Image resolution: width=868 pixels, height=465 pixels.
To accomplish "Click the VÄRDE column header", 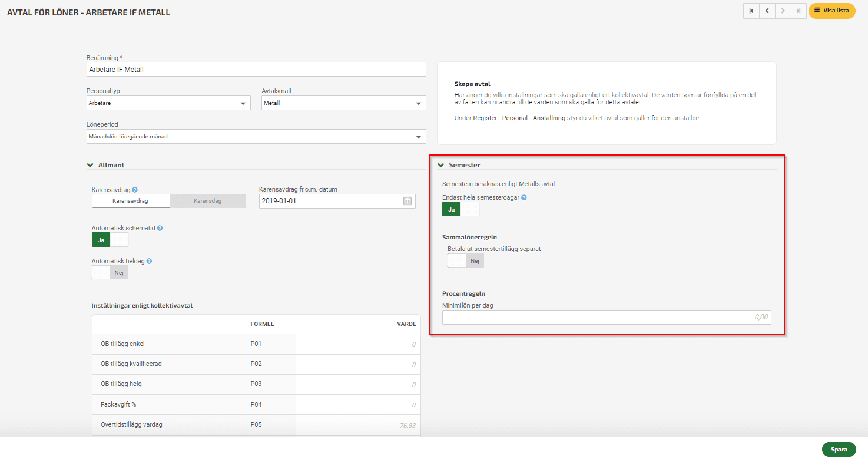I will click(x=406, y=324).
